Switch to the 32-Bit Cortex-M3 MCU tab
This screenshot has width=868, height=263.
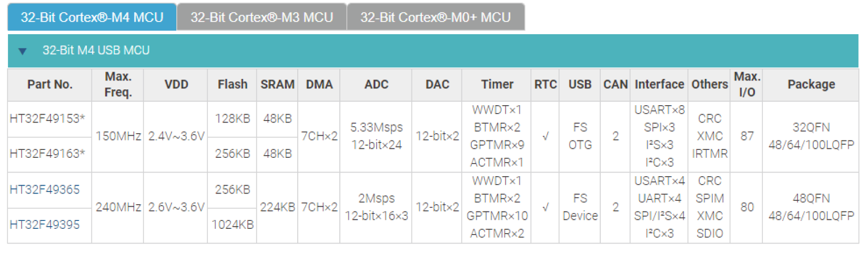coord(261,17)
